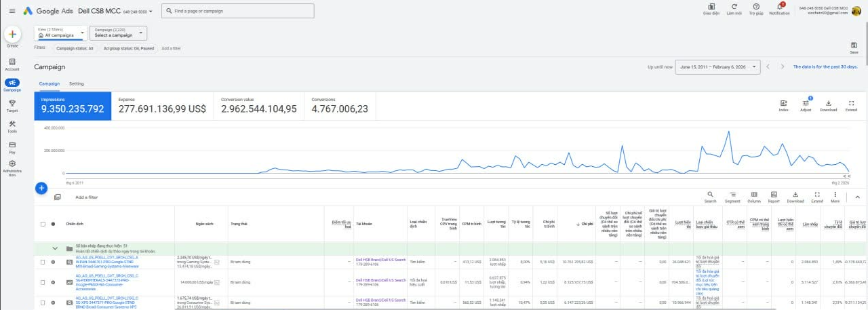This screenshot has width=868, height=310.
Task: Click the chart Index icon
Action: (784, 105)
